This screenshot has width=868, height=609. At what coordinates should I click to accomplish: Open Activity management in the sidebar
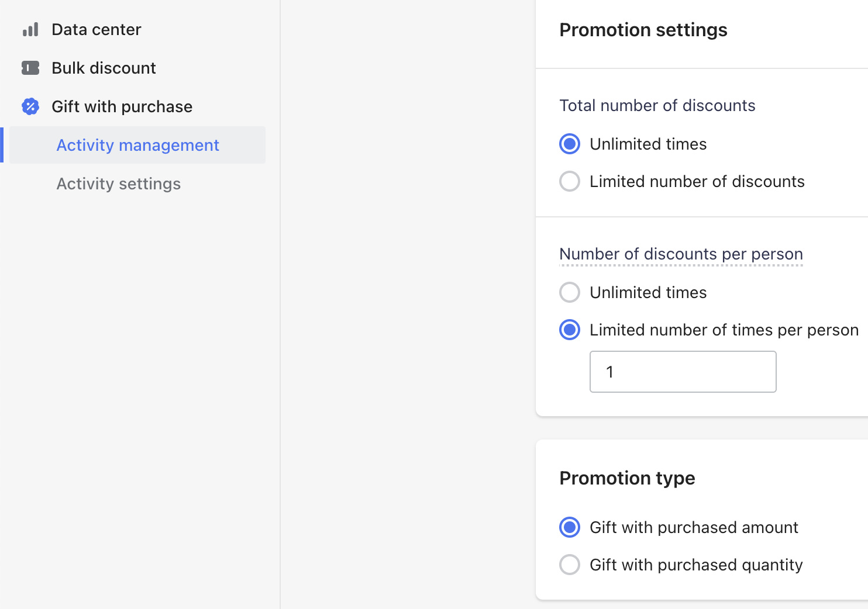(137, 145)
